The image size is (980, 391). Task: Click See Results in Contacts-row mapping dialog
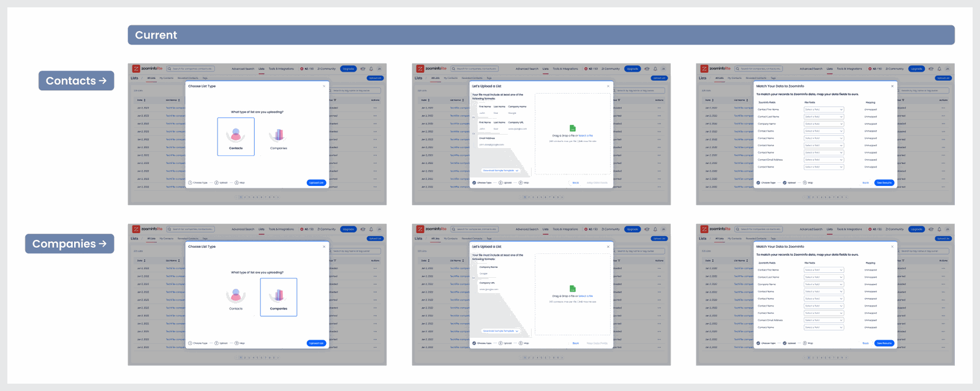click(884, 182)
